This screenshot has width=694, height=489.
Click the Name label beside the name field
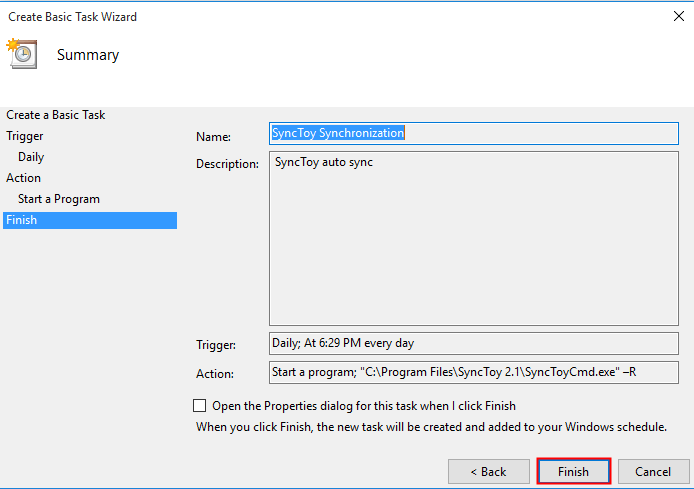pyautogui.click(x=213, y=136)
